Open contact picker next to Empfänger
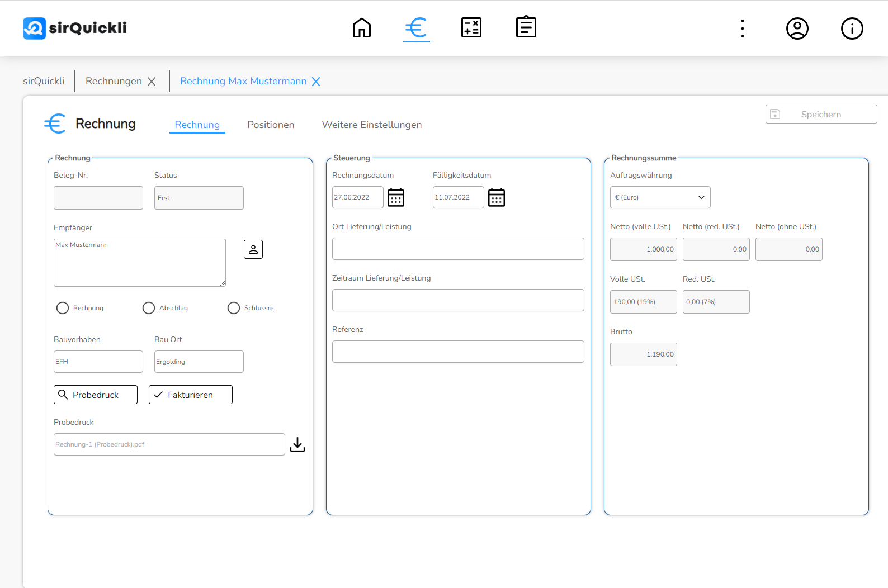This screenshot has width=888, height=588. click(253, 249)
